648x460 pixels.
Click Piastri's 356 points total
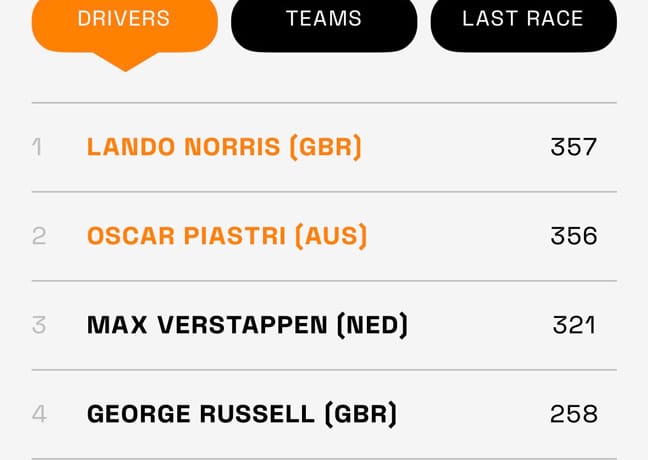tap(574, 236)
